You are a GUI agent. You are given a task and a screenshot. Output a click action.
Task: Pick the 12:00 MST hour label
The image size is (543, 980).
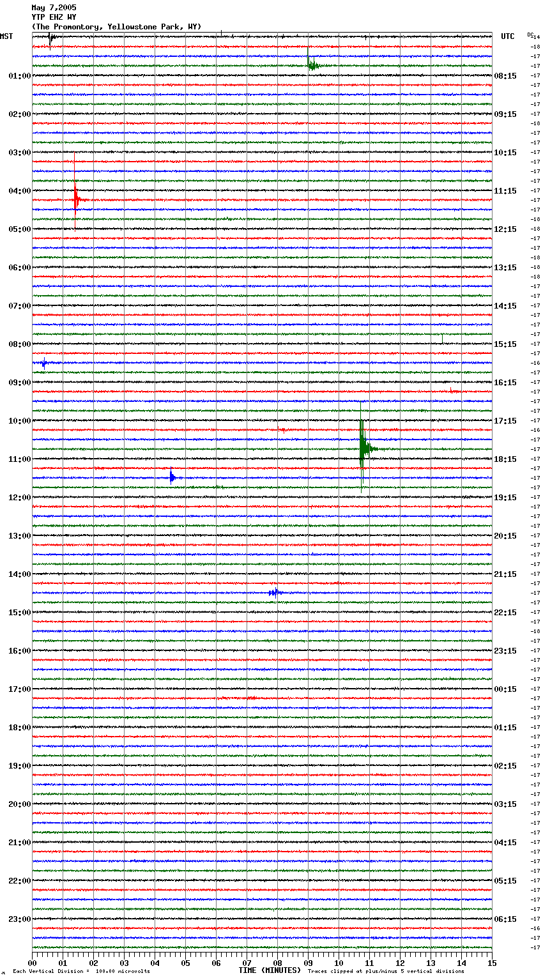(20, 498)
